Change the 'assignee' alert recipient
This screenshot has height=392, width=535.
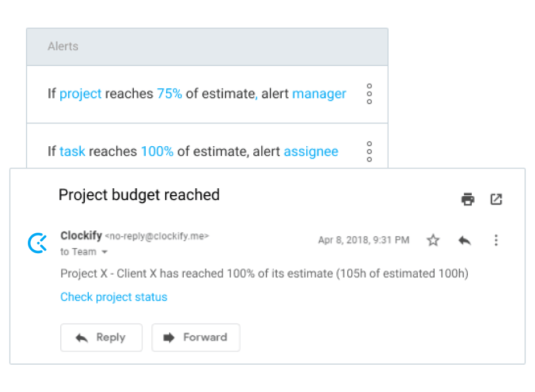pyautogui.click(x=311, y=151)
